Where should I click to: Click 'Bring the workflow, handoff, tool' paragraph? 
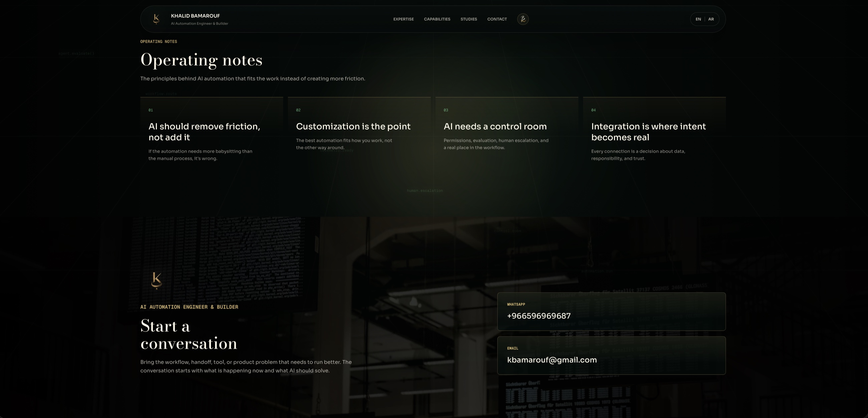(x=246, y=366)
